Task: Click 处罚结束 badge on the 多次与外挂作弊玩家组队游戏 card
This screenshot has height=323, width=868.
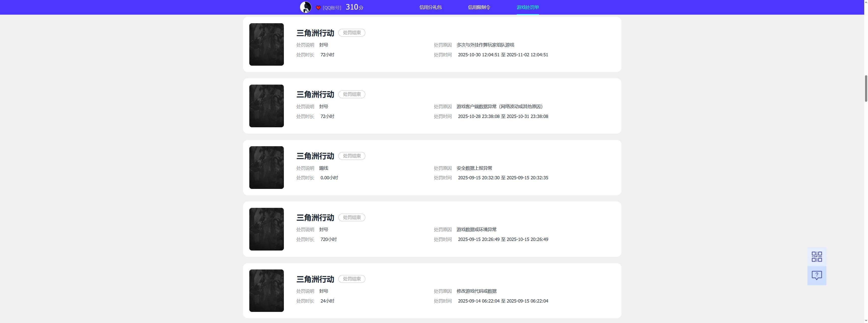Action: 351,33
